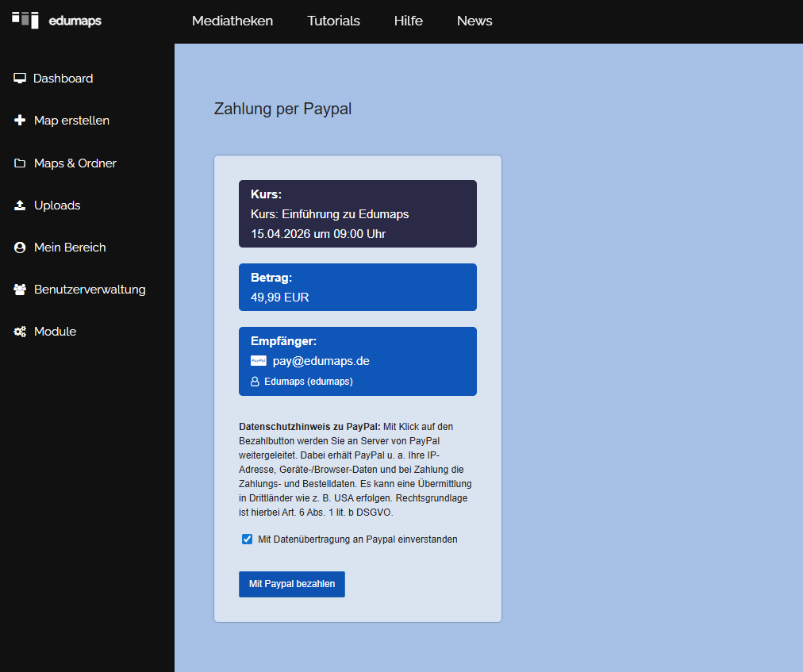This screenshot has width=803, height=672.
Task: Open Mein Bereich via the user circle icon
Action: click(20, 248)
